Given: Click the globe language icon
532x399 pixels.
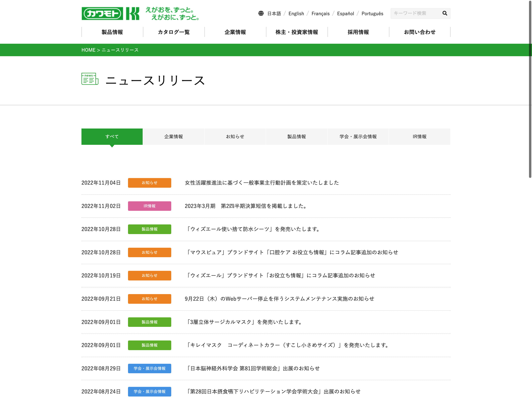Looking at the screenshot, I should tap(261, 13).
